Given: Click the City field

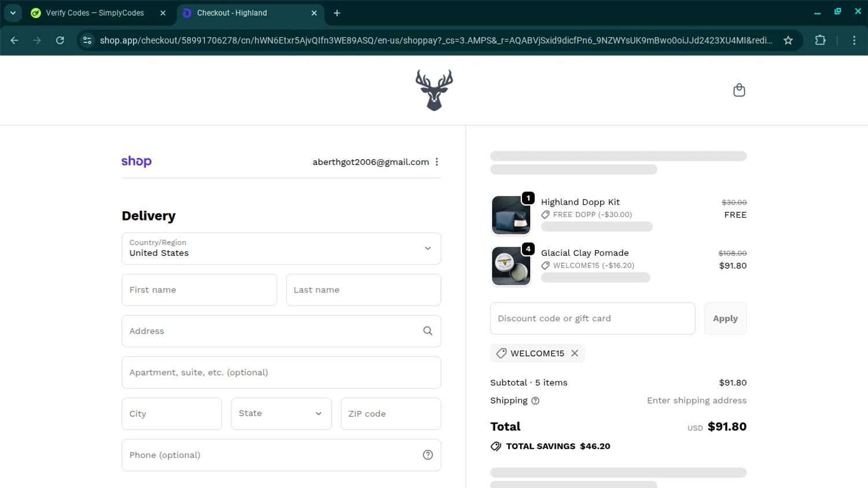Looking at the screenshot, I should click(x=172, y=413).
